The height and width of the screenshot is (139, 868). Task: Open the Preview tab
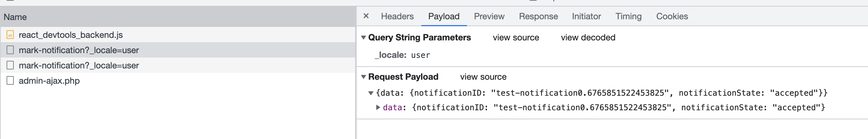[x=489, y=16]
